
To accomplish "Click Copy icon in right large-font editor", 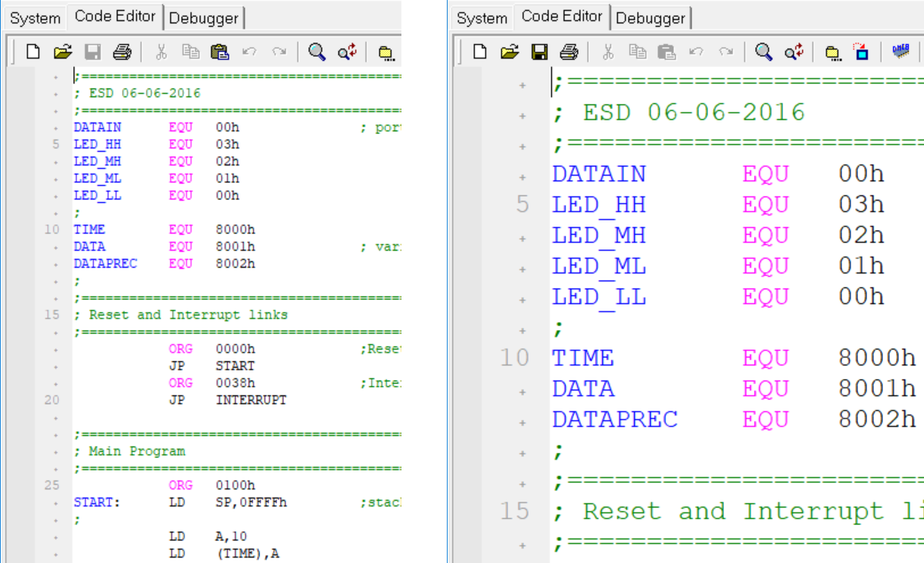I will [x=637, y=52].
